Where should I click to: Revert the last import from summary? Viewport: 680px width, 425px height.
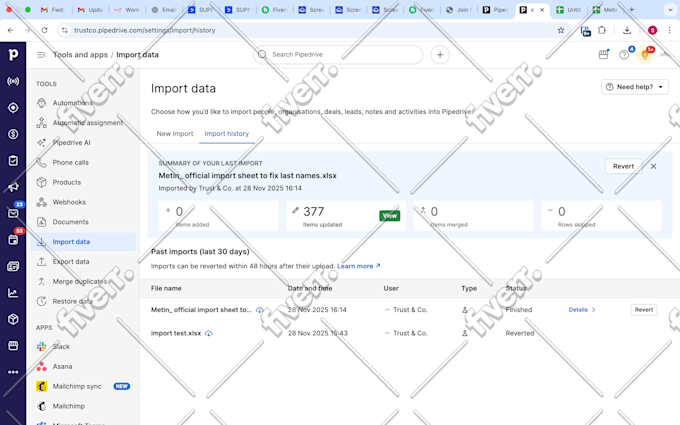pyautogui.click(x=623, y=166)
